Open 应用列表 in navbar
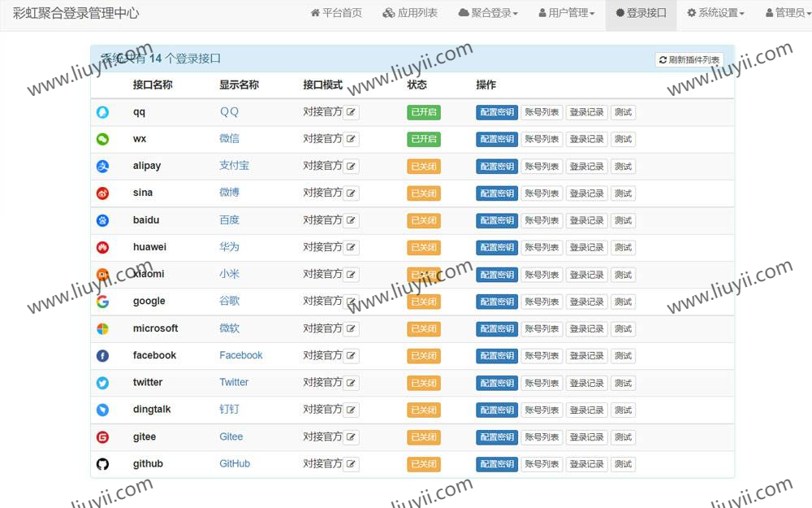812x508 pixels. pyautogui.click(x=410, y=13)
